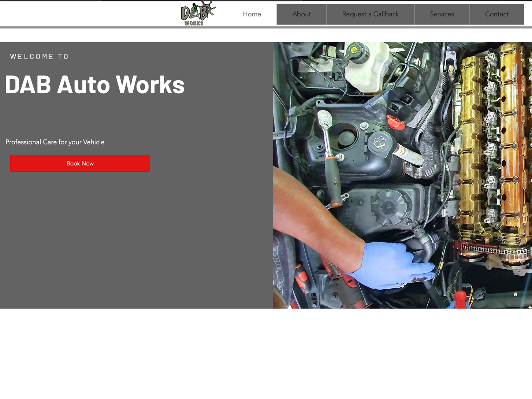Go to the Home page
The height and width of the screenshot is (399, 532).
click(252, 14)
